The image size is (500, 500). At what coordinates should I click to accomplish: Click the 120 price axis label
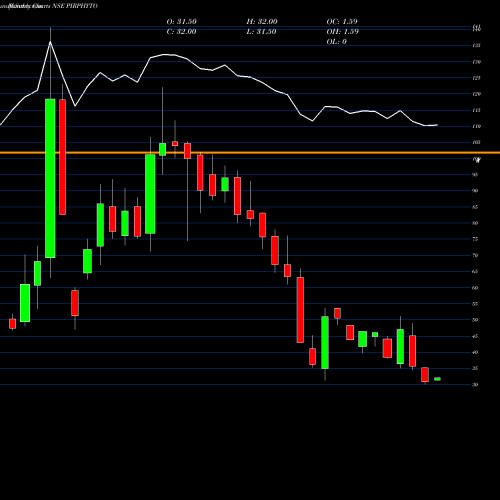click(476, 94)
